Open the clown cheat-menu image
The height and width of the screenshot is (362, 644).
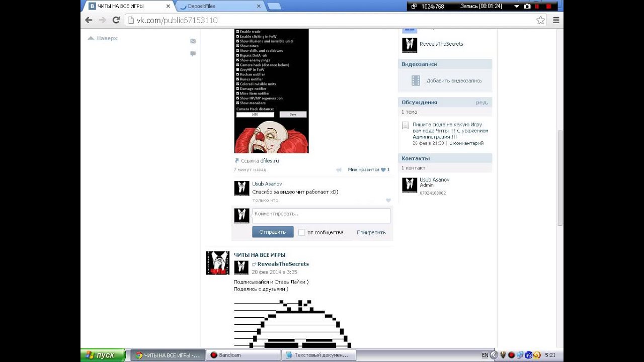pos(271,91)
